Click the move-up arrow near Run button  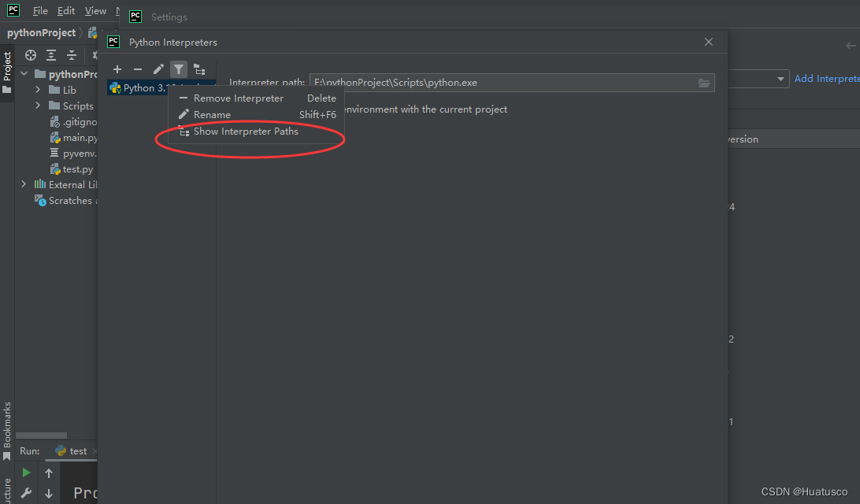coord(47,472)
